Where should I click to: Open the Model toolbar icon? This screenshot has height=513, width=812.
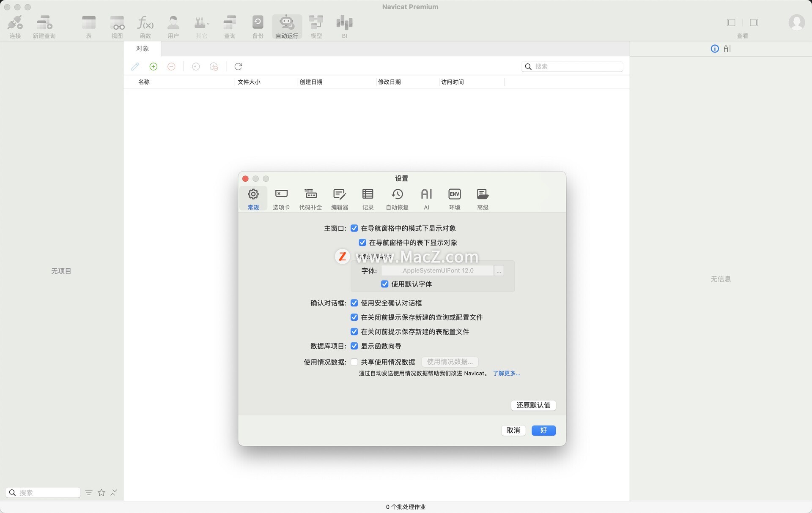point(316,27)
